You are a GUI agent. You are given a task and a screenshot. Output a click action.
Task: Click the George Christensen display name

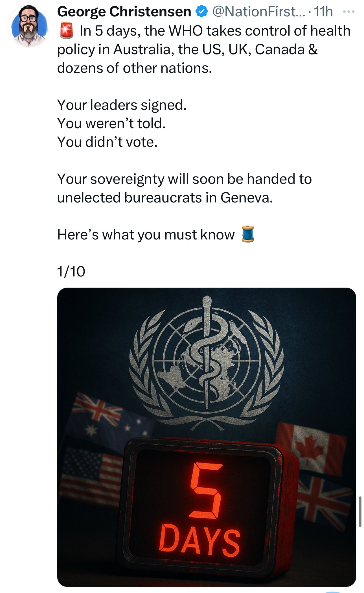click(x=124, y=12)
